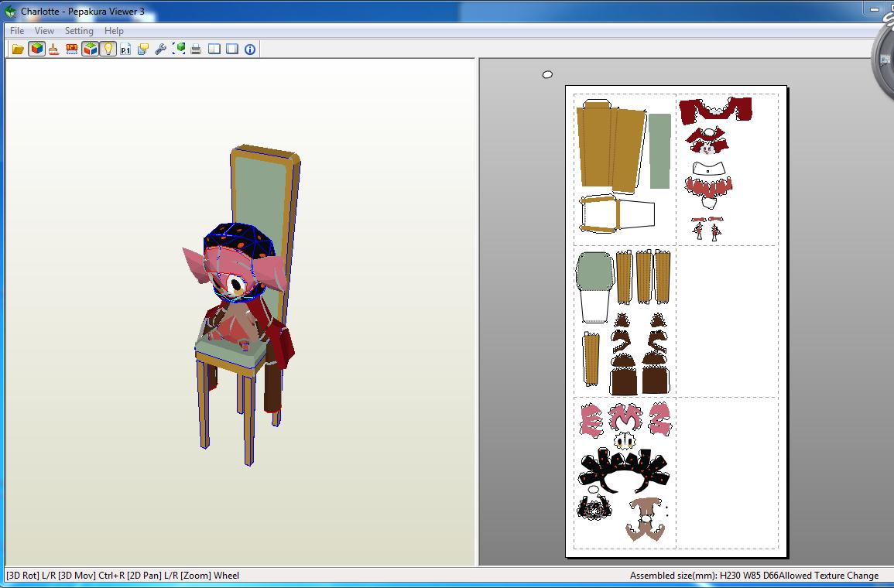Toggle the second colored cube icon
The image size is (894, 588).
tap(90, 49)
